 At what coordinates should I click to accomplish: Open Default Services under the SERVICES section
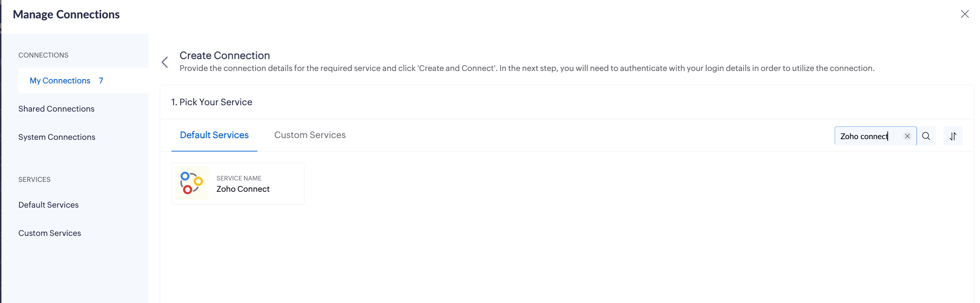pos(48,205)
